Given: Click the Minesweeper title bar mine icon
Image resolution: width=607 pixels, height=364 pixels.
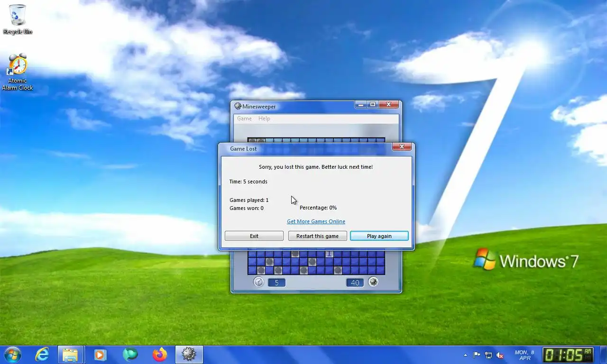Looking at the screenshot, I should tap(238, 106).
